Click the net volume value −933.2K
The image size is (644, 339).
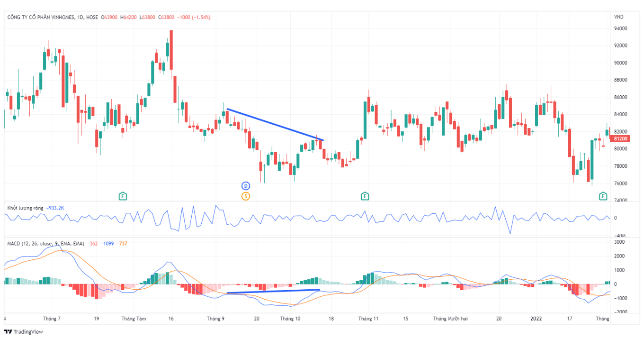point(56,208)
